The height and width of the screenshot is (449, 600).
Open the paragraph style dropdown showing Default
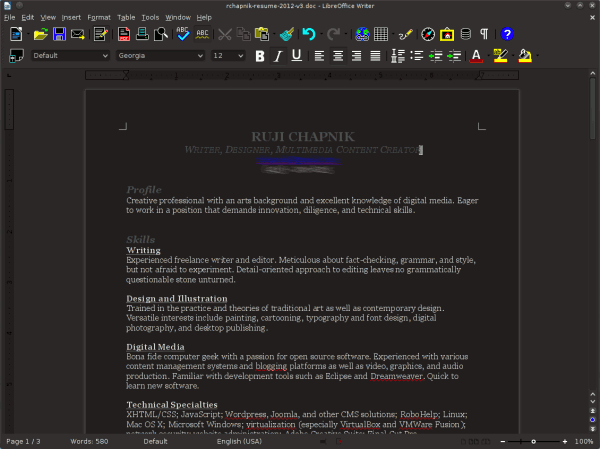[70, 56]
